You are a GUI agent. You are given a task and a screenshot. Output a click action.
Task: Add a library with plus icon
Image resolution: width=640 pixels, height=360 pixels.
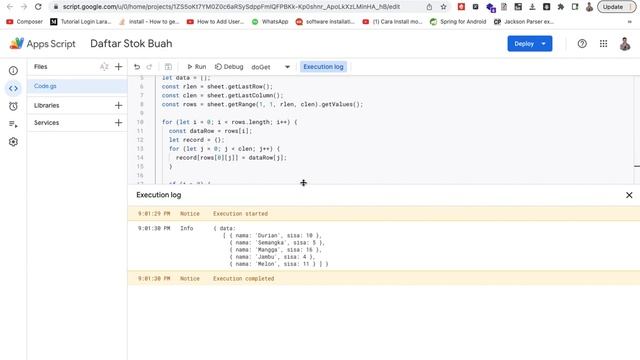118,105
